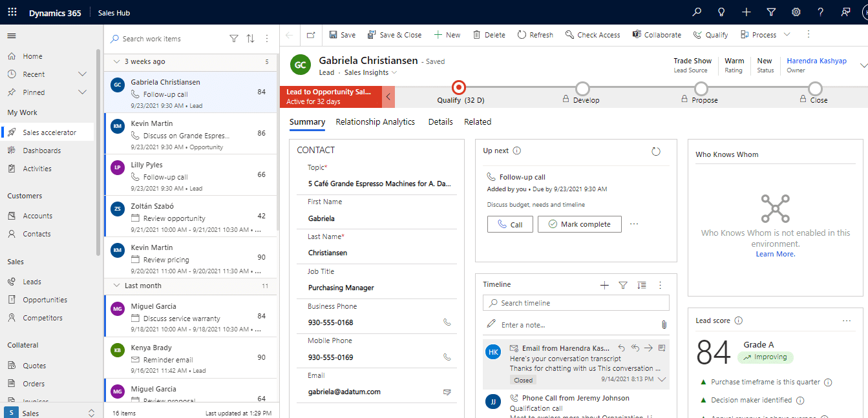Open owner Harendra Kashyap link

click(x=817, y=61)
